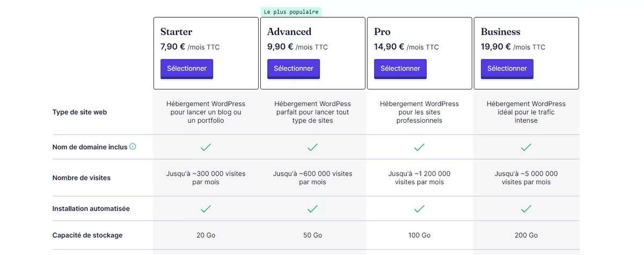Click Business's automated installation checkmark
This screenshot has width=644, height=255.
526,208
